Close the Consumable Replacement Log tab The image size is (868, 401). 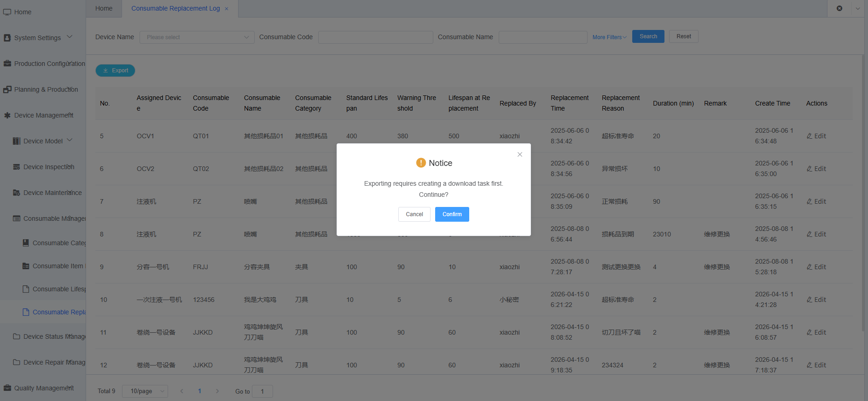click(x=227, y=9)
